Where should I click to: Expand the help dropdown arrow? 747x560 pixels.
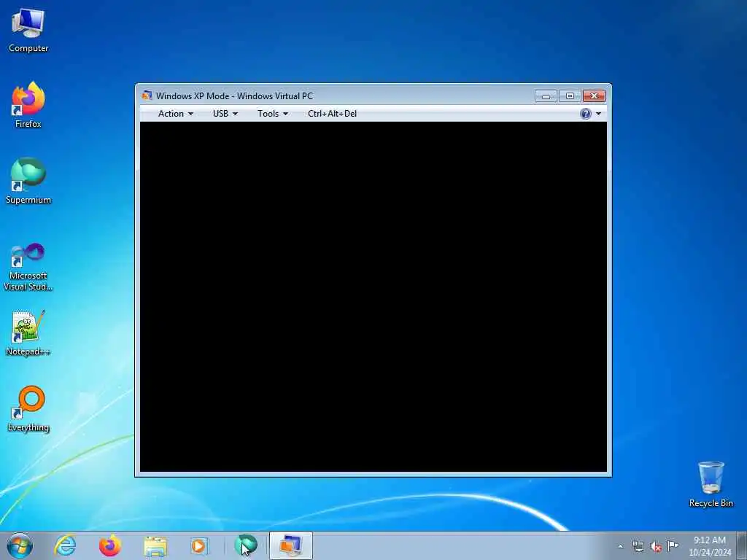[598, 114]
